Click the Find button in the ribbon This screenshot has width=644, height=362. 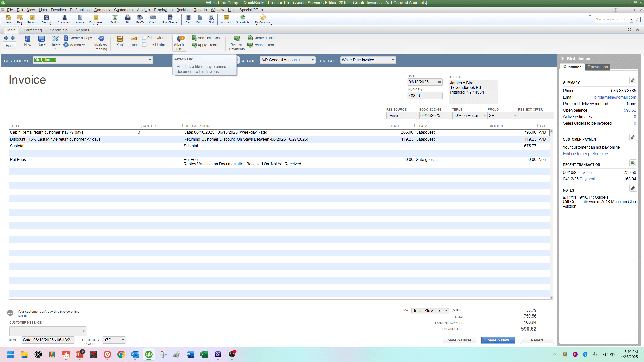tap(9, 46)
